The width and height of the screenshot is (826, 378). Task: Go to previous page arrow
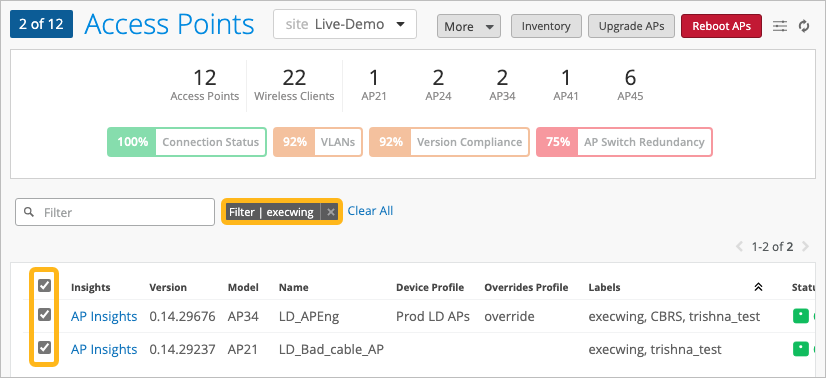coord(740,246)
